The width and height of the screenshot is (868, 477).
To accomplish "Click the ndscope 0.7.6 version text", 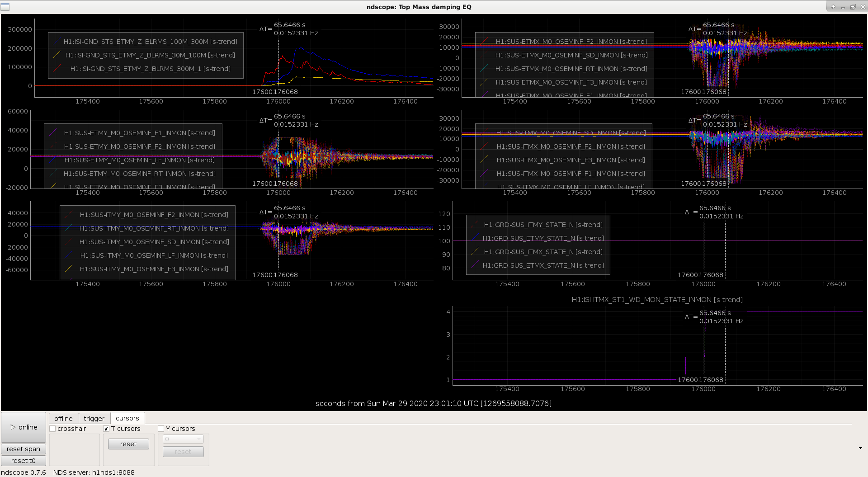I will 24,472.
